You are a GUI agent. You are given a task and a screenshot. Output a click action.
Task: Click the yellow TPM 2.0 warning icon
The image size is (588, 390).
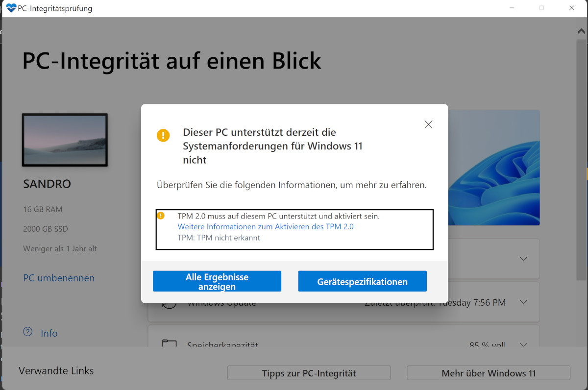coord(160,216)
